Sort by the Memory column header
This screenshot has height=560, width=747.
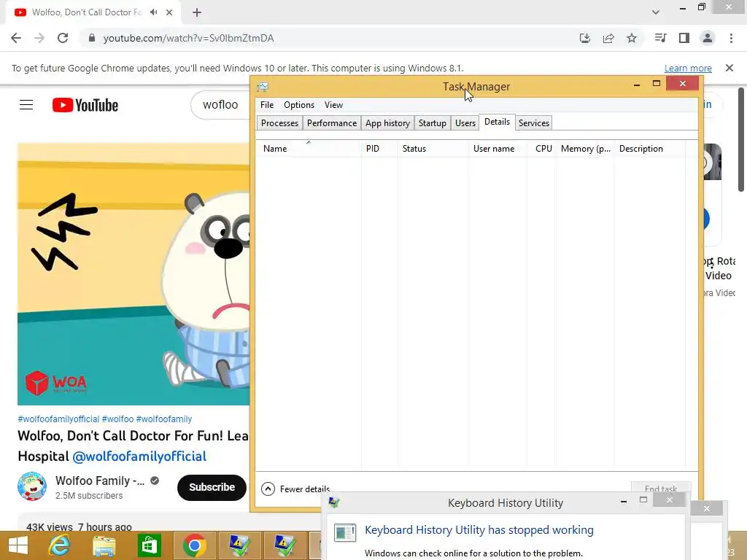coord(585,149)
